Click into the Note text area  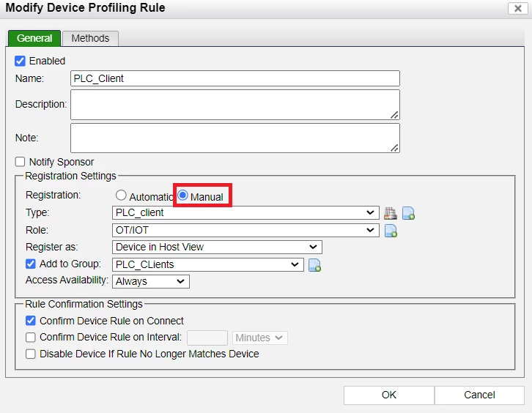(235, 138)
